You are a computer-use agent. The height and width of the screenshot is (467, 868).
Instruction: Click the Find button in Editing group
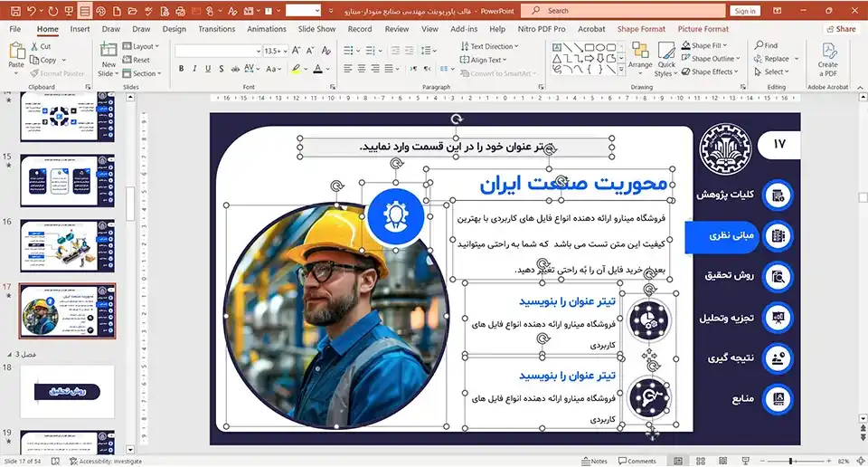(766, 45)
